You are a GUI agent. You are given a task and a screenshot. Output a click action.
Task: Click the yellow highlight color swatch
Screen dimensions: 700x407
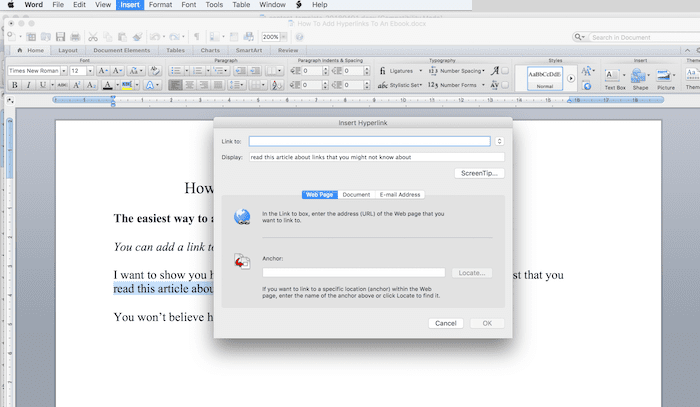(x=127, y=85)
